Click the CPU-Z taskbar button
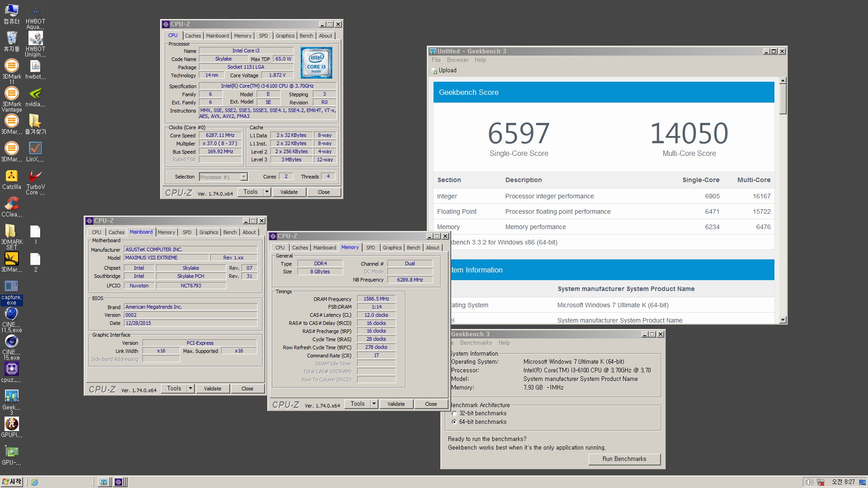 pyautogui.click(x=118, y=482)
